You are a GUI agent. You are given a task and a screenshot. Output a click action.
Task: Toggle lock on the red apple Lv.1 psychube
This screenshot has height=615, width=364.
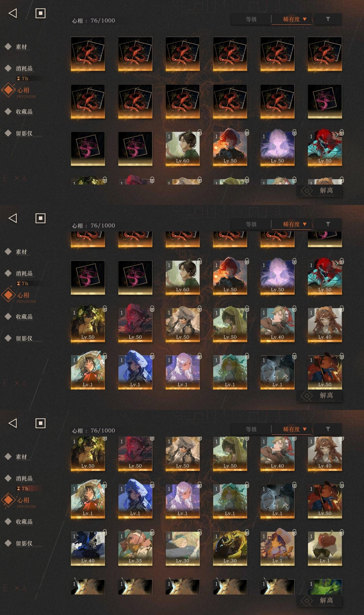pyautogui.click(x=342, y=532)
